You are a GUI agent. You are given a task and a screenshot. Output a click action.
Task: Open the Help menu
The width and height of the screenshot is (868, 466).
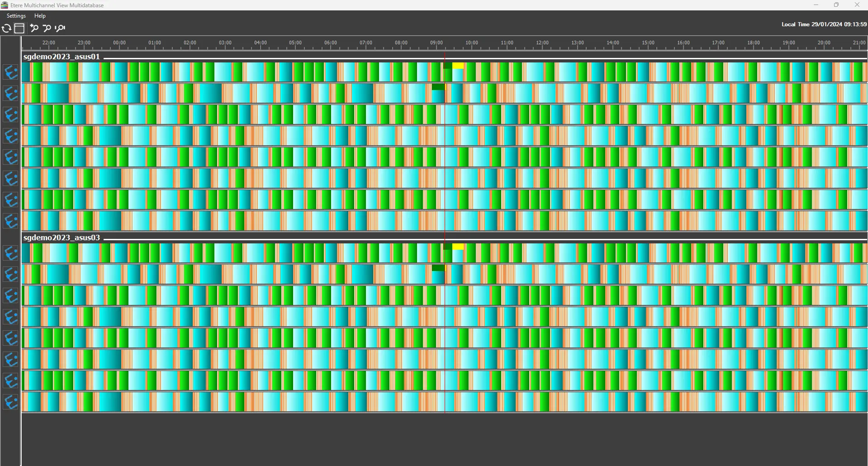(40, 16)
